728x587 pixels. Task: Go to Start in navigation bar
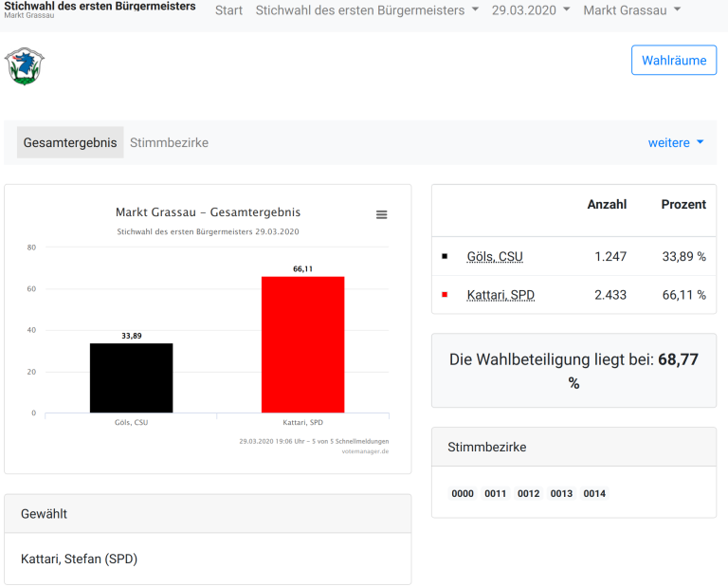[228, 10]
